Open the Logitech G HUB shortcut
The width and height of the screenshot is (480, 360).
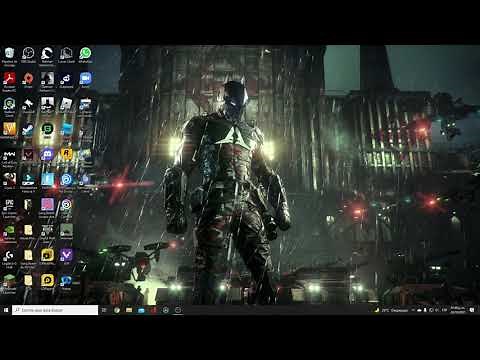click(x=9, y=259)
